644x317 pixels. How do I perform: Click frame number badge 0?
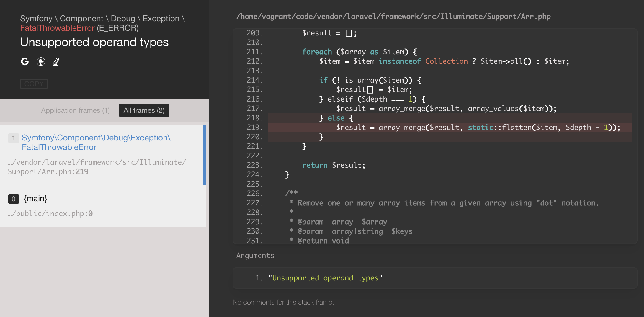(13, 199)
